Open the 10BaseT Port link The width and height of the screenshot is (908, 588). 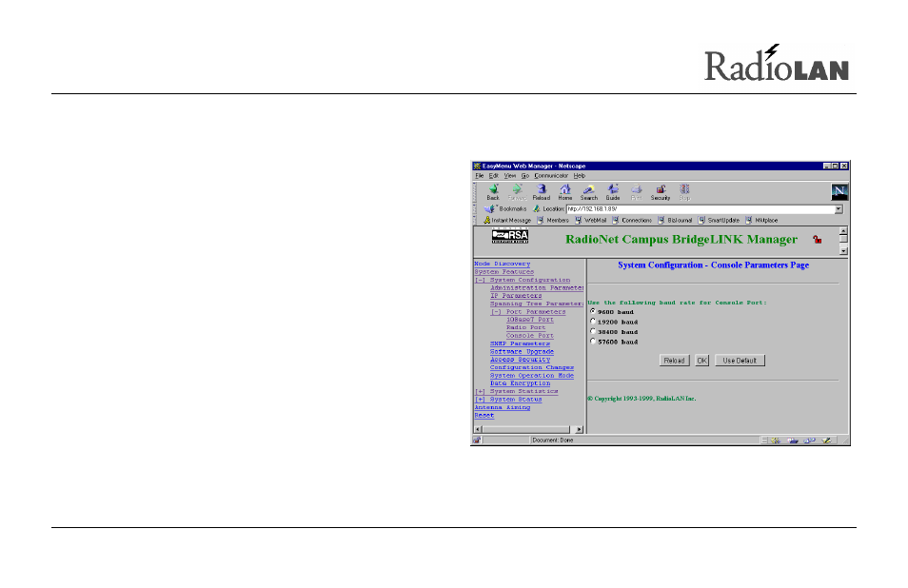tap(530, 320)
